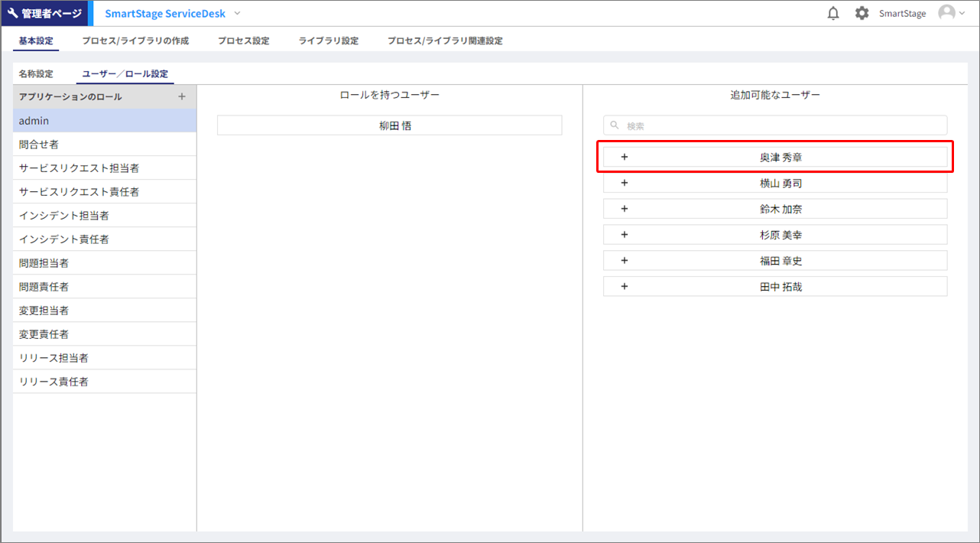Add 福田 章史 using the plus icon
The width and height of the screenshot is (980, 543).
point(624,261)
